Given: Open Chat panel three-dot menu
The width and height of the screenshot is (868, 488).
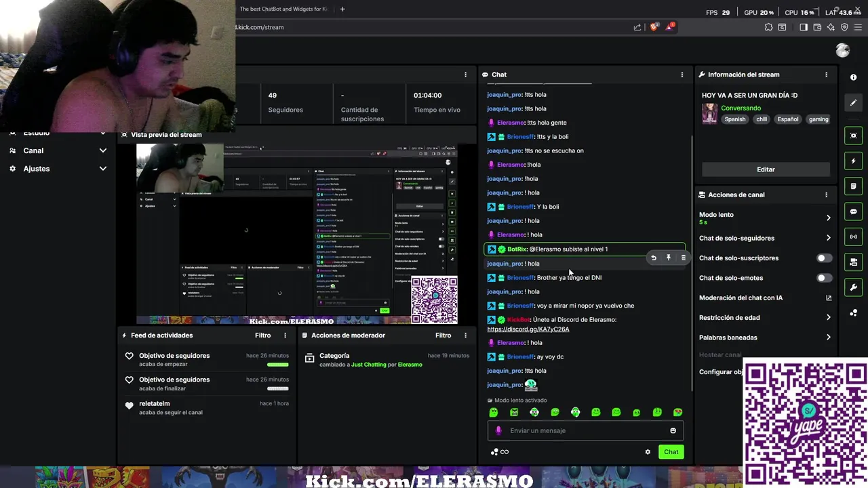Looking at the screenshot, I should [x=682, y=75].
